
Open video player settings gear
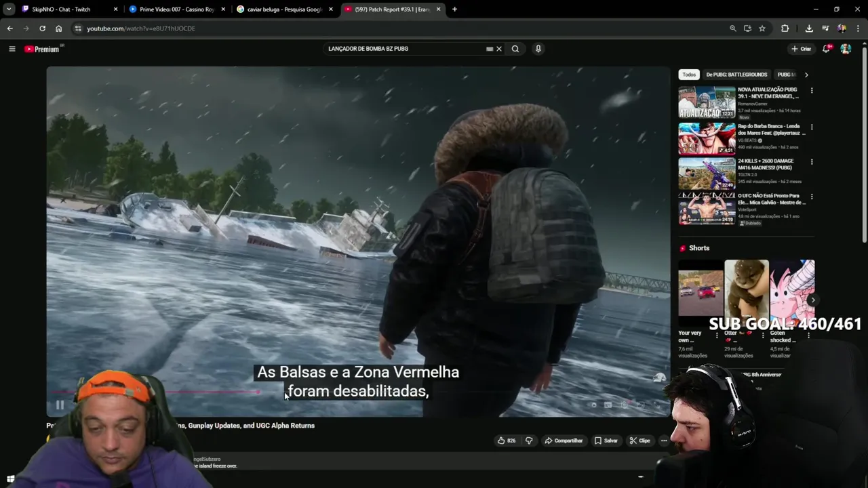(x=625, y=405)
